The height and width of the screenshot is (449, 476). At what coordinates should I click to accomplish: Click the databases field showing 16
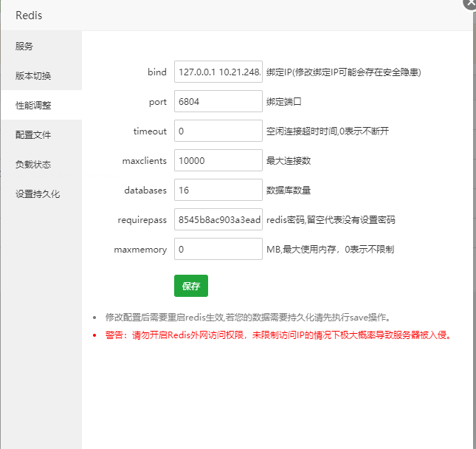tap(218, 190)
